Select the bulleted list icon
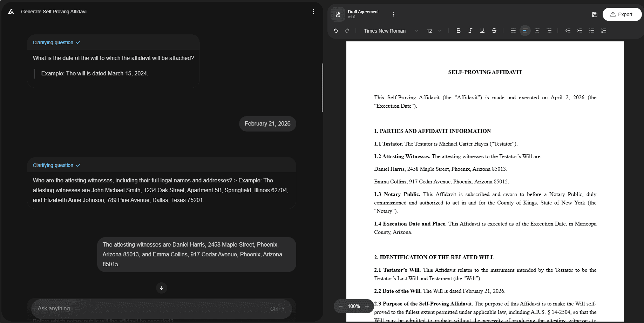The height and width of the screenshot is (323, 644). coord(592,31)
